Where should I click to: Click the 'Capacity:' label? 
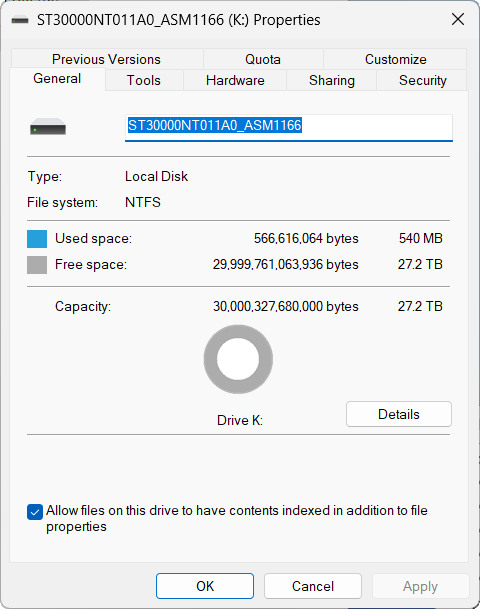83,306
